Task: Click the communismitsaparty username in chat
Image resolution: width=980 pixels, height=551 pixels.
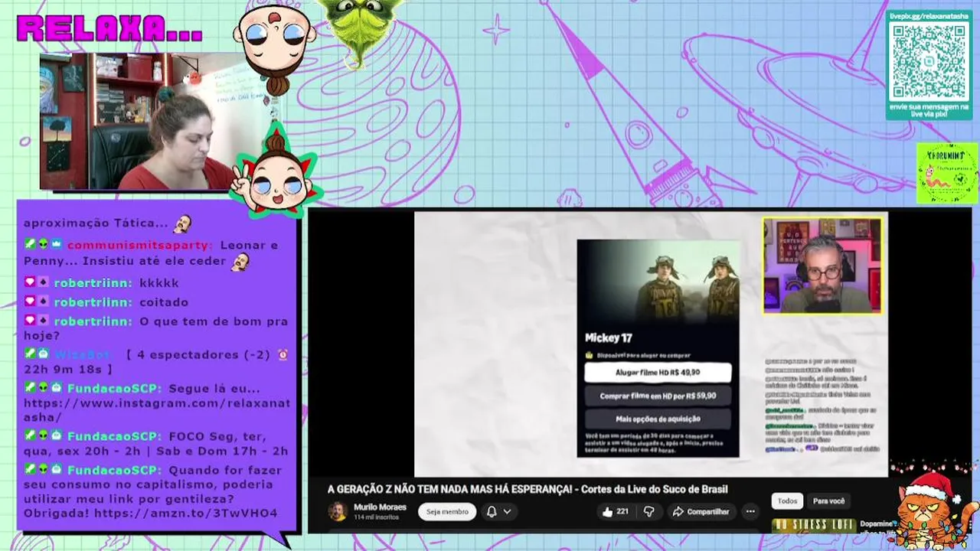Action: coord(139,246)
